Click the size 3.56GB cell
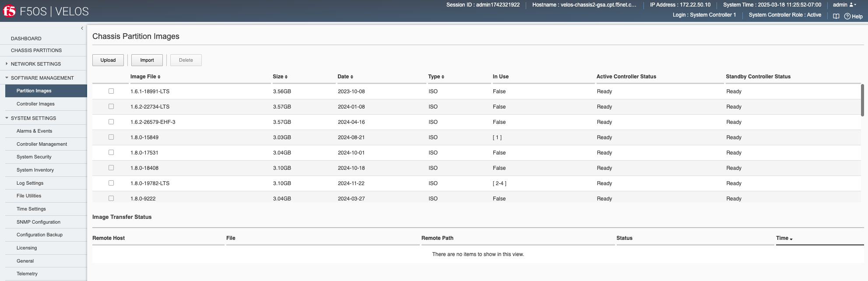868x281 pixels. point(282,91)
